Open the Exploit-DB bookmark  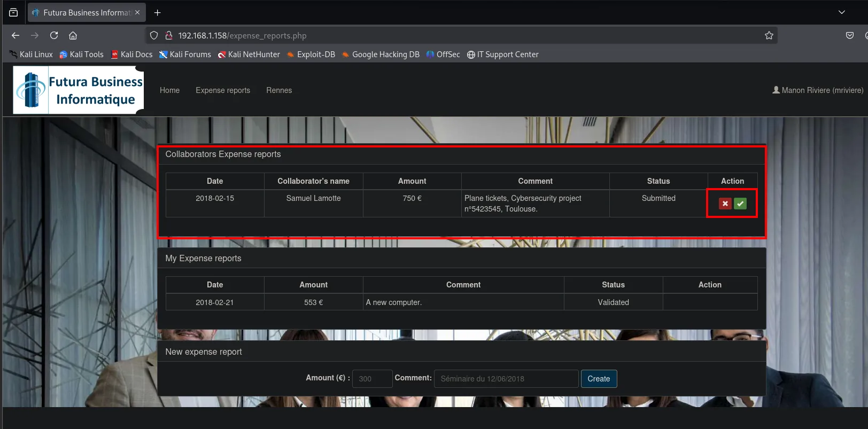point(311,54)
